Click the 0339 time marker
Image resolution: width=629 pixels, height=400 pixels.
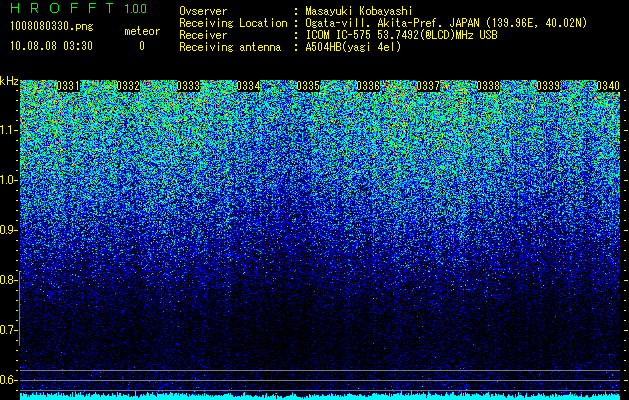click(548, 86)
